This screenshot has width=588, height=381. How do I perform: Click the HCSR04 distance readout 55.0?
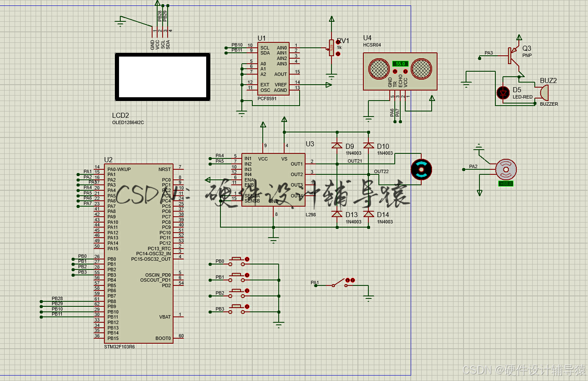(400, 64)
